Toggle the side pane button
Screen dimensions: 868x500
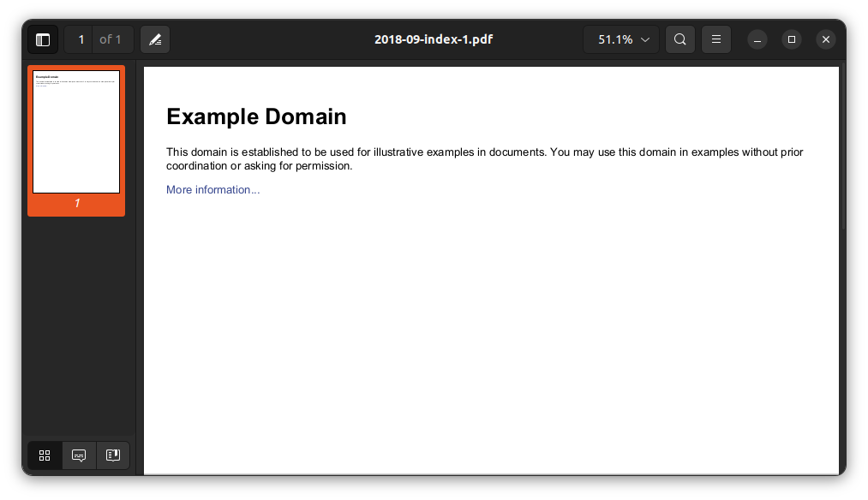43,39
